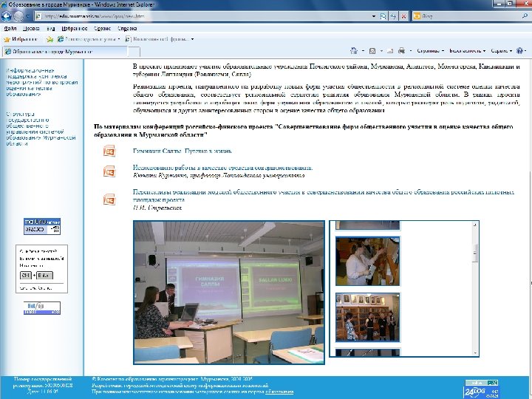Click the Favorites star button
532x399 pixels.
21,39
